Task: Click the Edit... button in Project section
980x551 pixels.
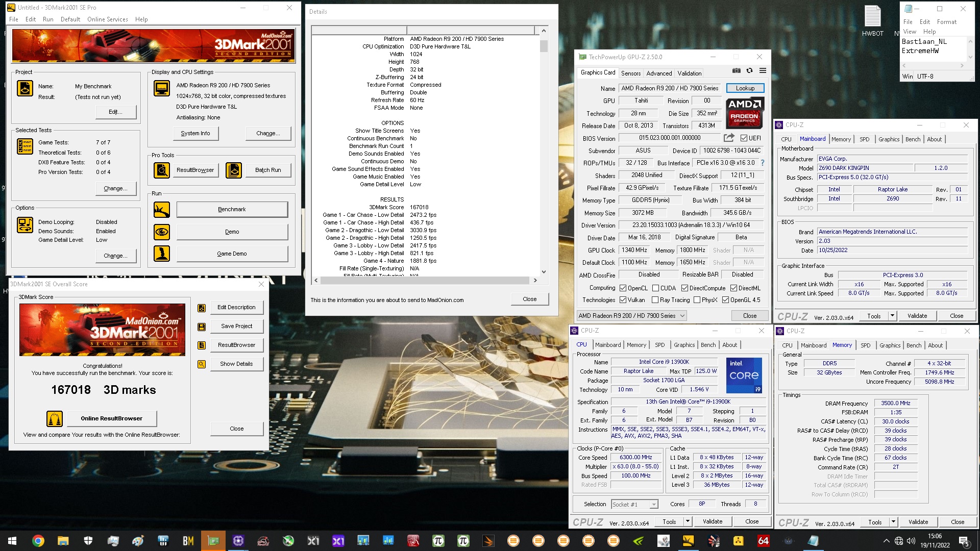Action: click(116, 112)
